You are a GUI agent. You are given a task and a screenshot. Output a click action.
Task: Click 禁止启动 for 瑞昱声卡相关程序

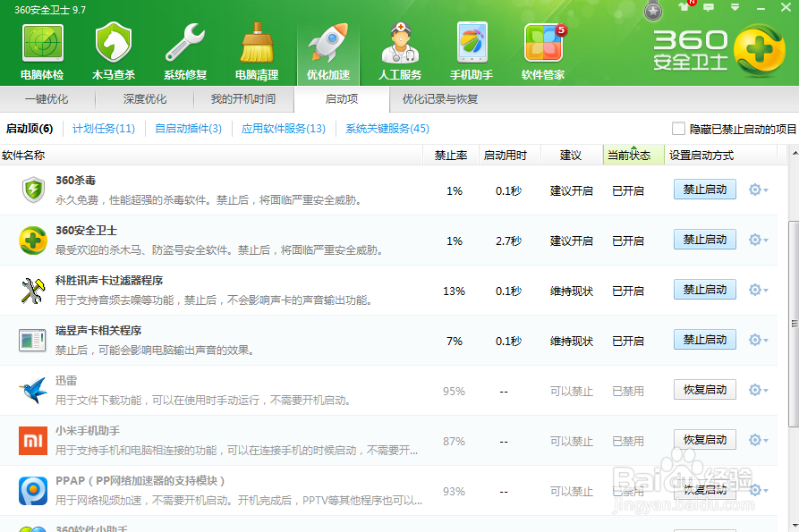coord(705,340)
